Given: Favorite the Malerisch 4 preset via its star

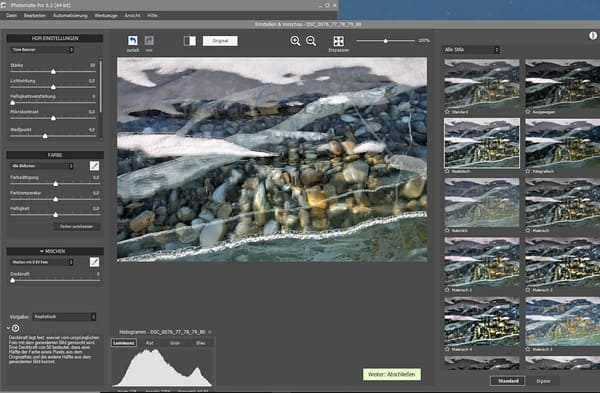Looking at the screenshot, I should click(x=447, y=349).
